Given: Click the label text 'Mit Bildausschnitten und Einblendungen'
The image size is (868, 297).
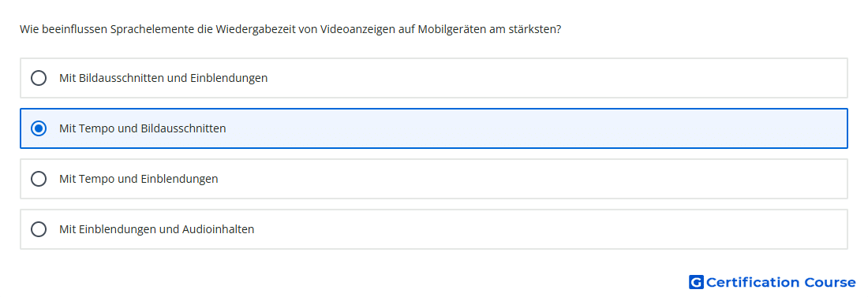Looking at the screenshot, I should coord(163,78).
